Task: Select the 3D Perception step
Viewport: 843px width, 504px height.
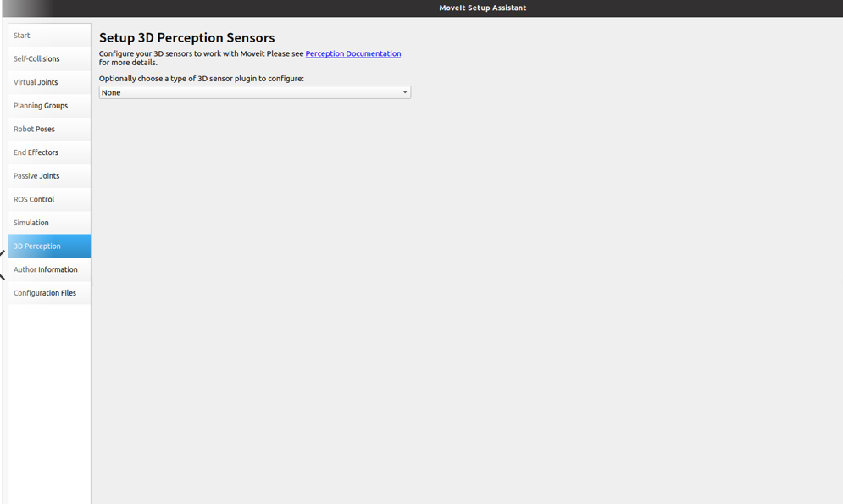Action: click(48, 246)
